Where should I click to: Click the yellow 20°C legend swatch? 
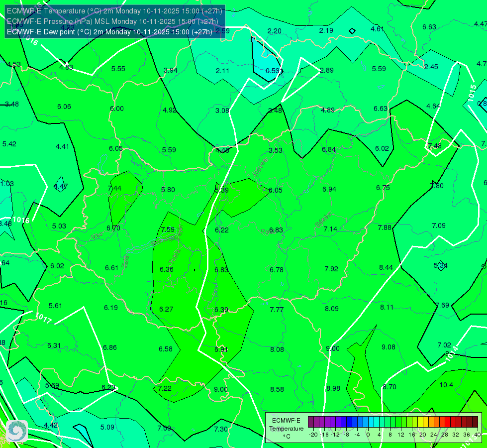click(420, 422)
